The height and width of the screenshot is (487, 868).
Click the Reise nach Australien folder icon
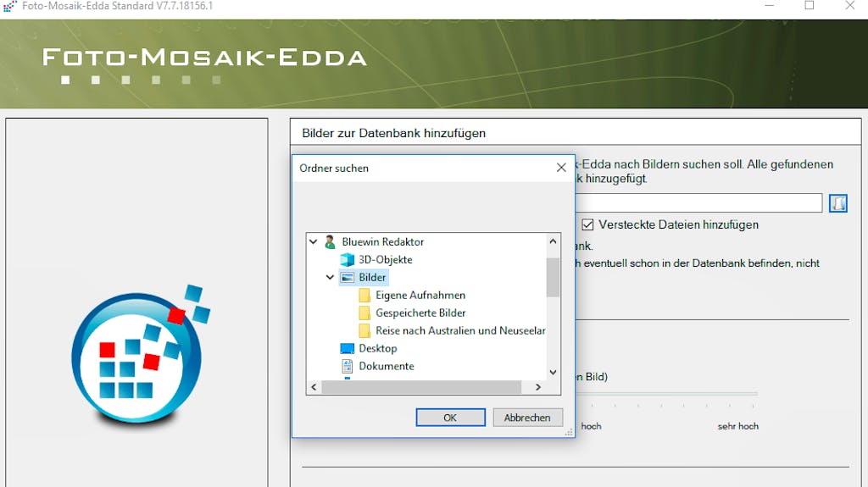click(364, 330)
